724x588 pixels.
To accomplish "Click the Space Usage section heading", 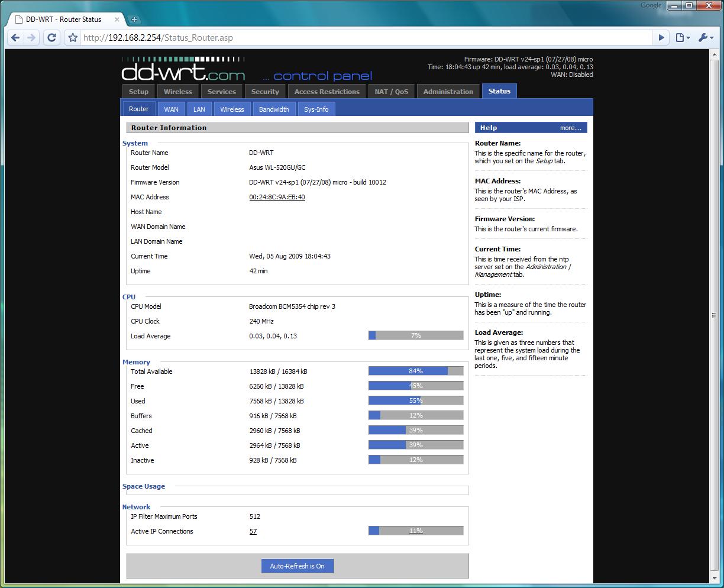I will tap(144, 486).
